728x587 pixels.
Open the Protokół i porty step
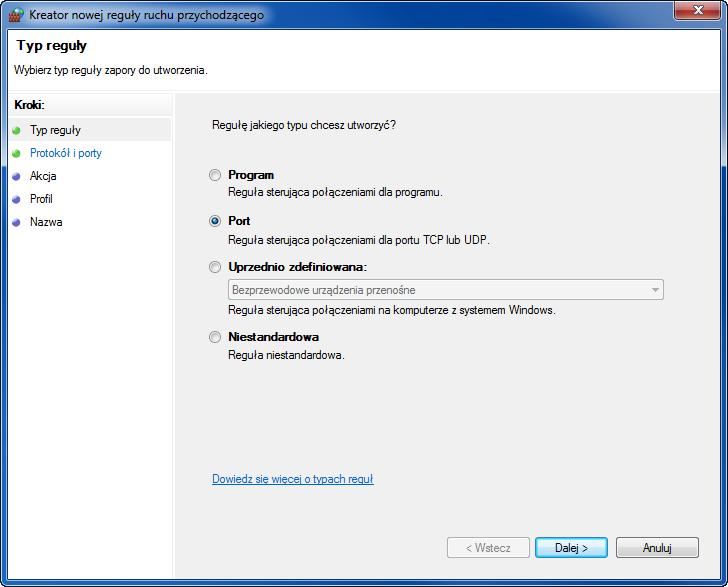coord(65,153)
